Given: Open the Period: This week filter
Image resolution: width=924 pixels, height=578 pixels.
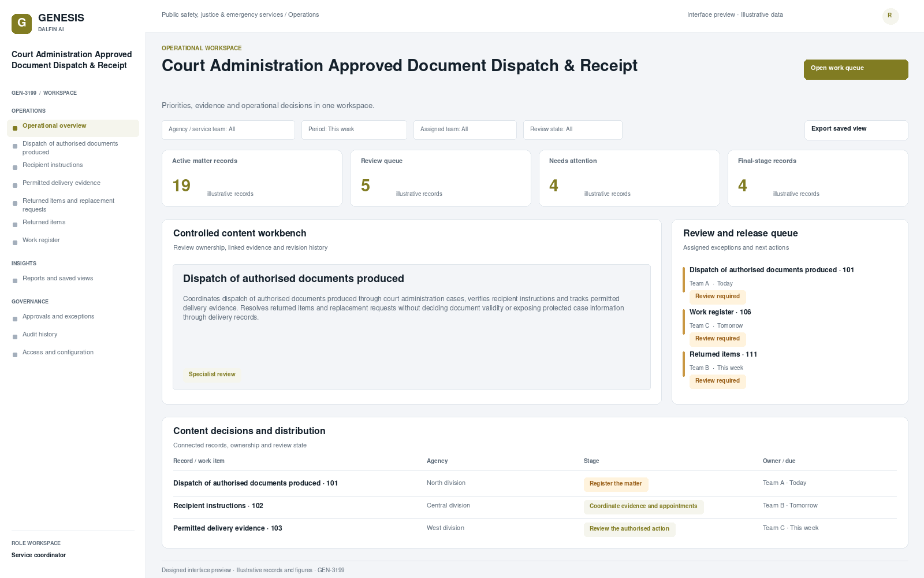Looking at the screenshot, I should coord(354,130).
